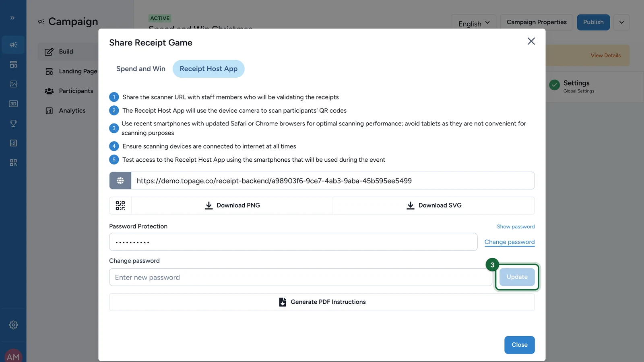Download the QR code as SVG
Image resolution: width=644 pixels, height=362 pixels.
[x=434, y=206]
